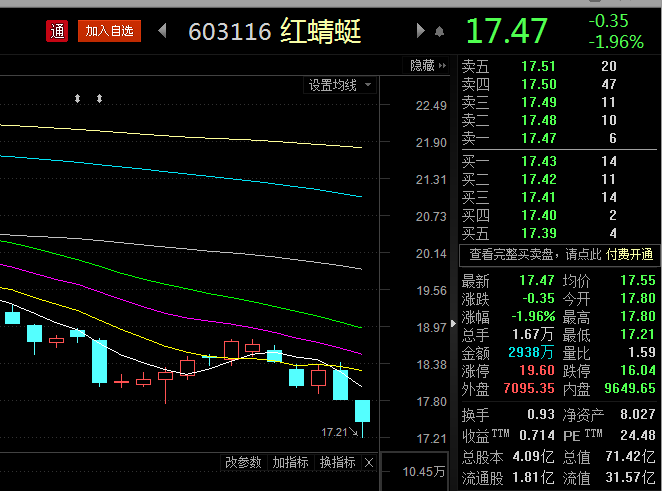662x491 pixels.
Task: Click the second up-down marker on chart
Action: [x=99, y=98]
